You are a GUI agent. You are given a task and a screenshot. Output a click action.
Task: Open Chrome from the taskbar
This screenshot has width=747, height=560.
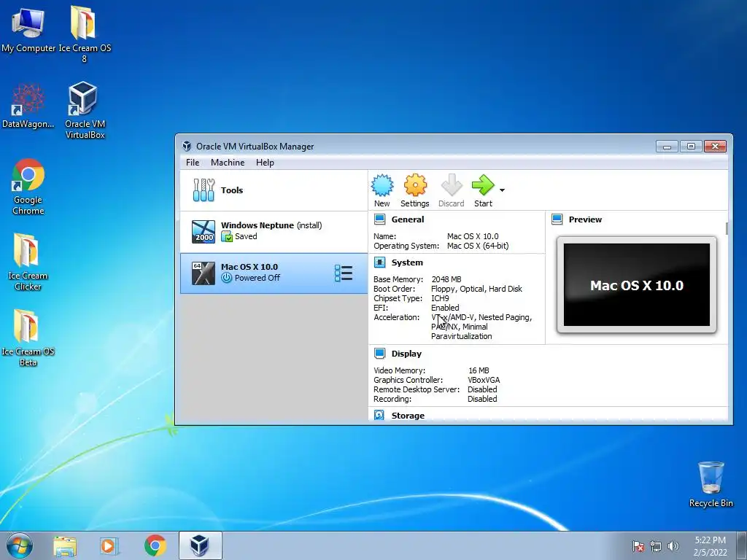tap(155, 545)
